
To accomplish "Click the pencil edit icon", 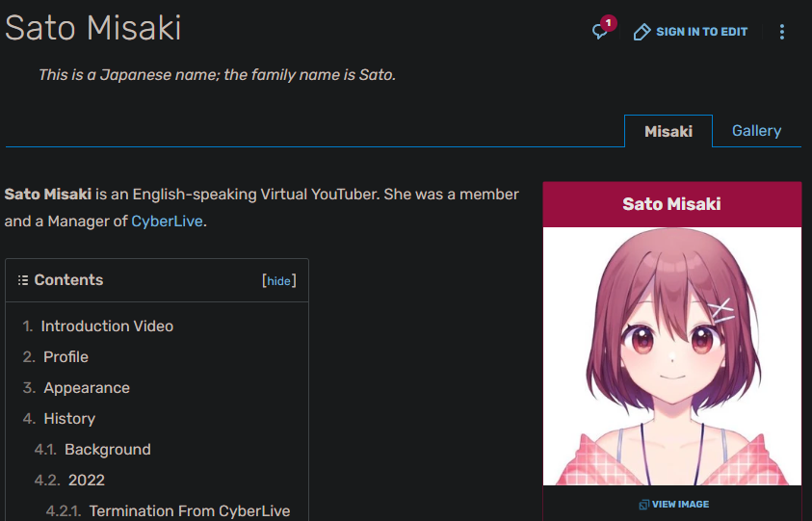I will coord(642,32).
